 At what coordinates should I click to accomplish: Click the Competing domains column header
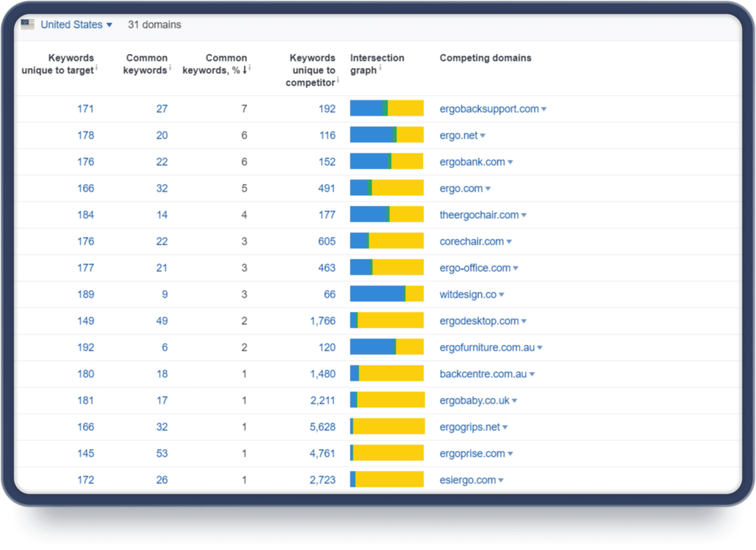pyautogui.click(x=485, y=58)
